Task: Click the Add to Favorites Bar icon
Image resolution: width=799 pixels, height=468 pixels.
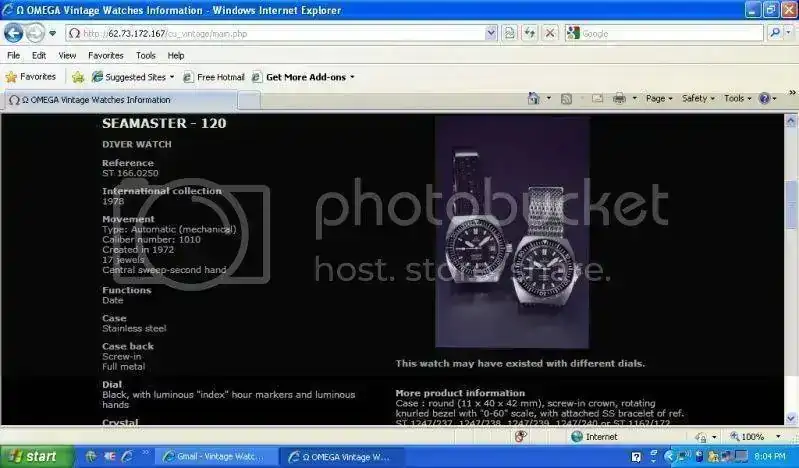Action: click(78, 77)
